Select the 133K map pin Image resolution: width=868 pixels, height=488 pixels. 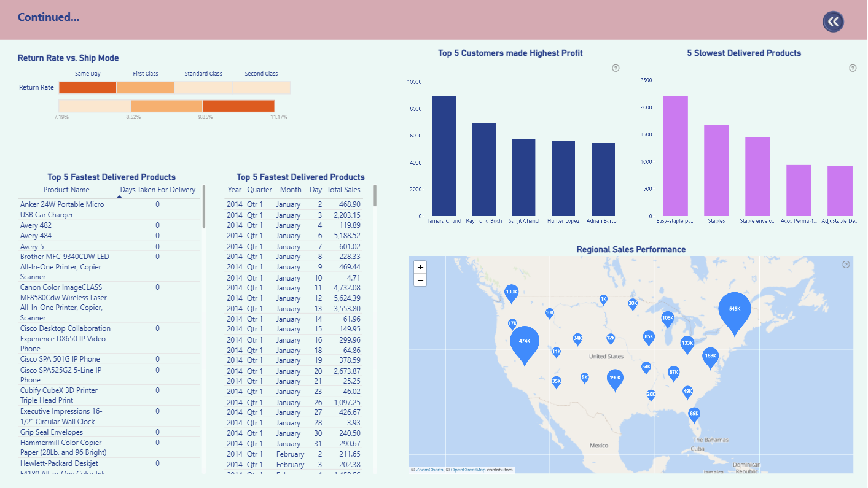point(687,344)
